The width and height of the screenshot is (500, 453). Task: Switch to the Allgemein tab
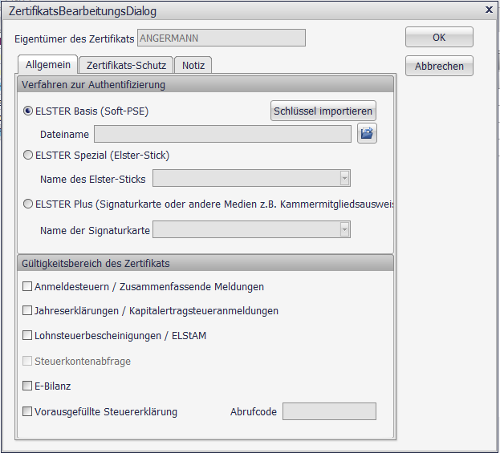(48, 64)
